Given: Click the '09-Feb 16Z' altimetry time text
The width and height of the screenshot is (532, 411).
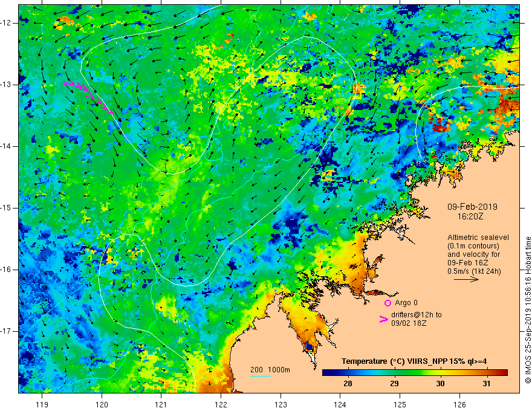Looking at the screenshot, I should (467, 263).
